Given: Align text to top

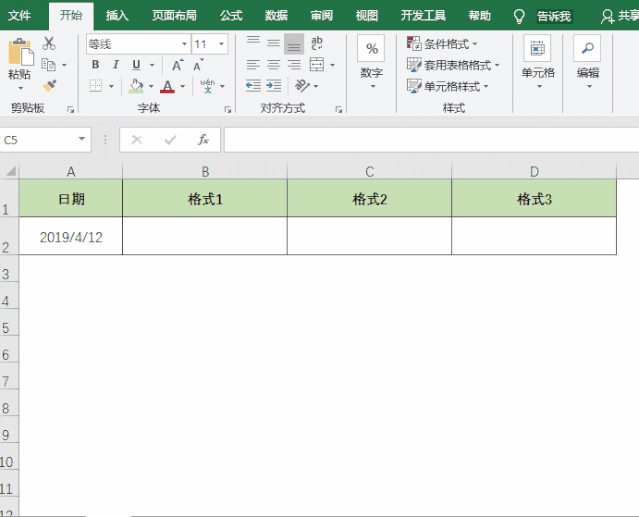Looking at the screenshot, I should (x=253, y=41).
